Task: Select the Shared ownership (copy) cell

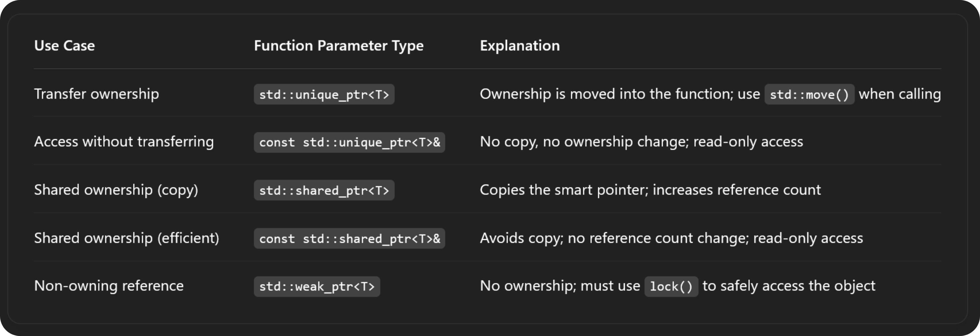Action: click(116, 190)
